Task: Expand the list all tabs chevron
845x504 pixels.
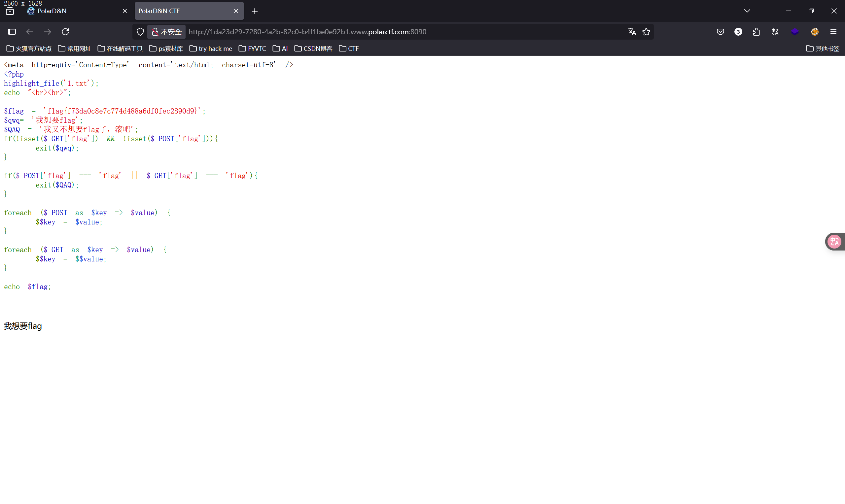Action: click(747, 11)
